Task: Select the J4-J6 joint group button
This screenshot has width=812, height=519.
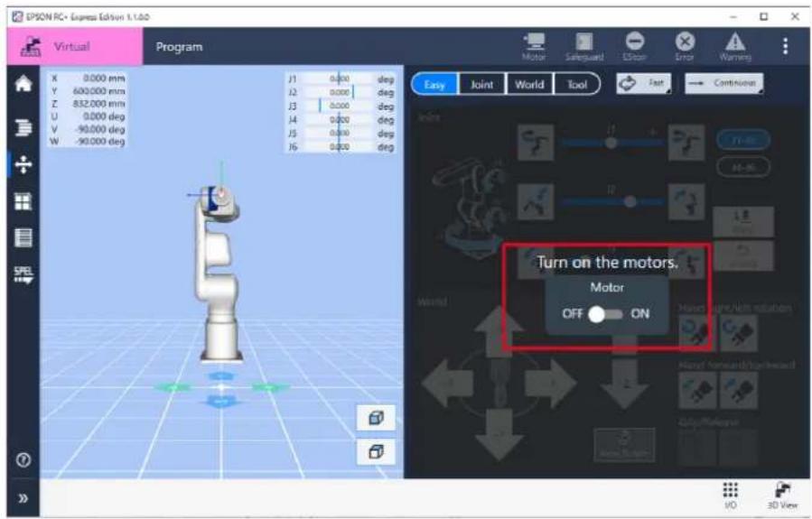Action: [x=743, y=167]
